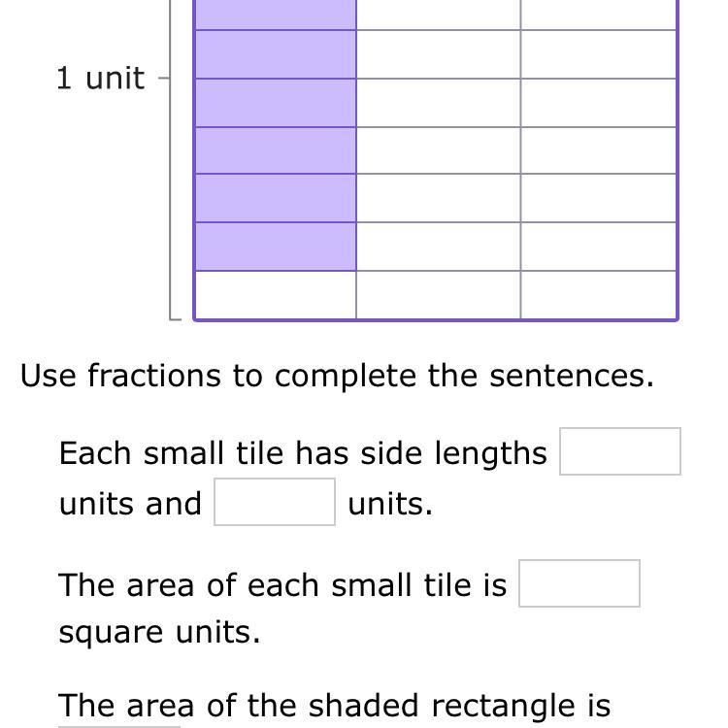Click the partially visible top-middle tile
728x728 pixels.
438,14
